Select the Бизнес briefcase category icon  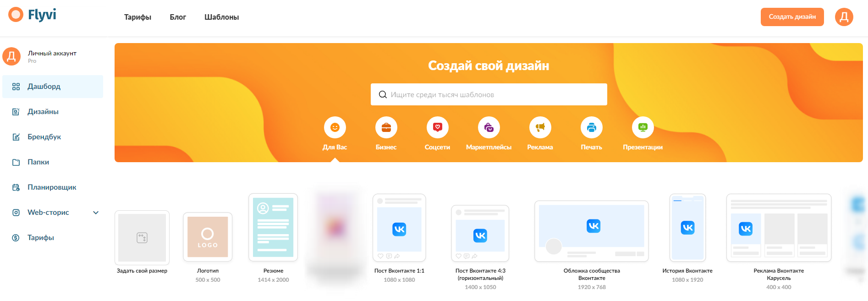[x=386, y=127]
